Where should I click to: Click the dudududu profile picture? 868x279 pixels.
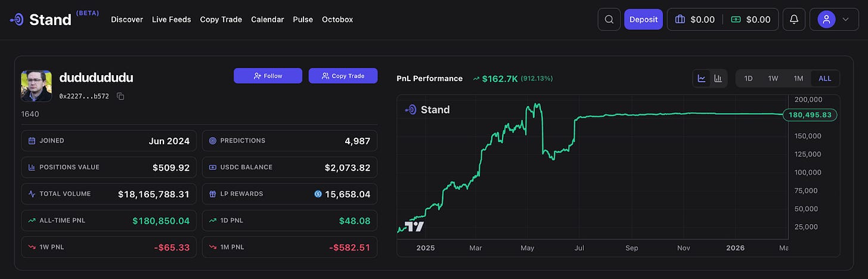click(x=36, y=86)
